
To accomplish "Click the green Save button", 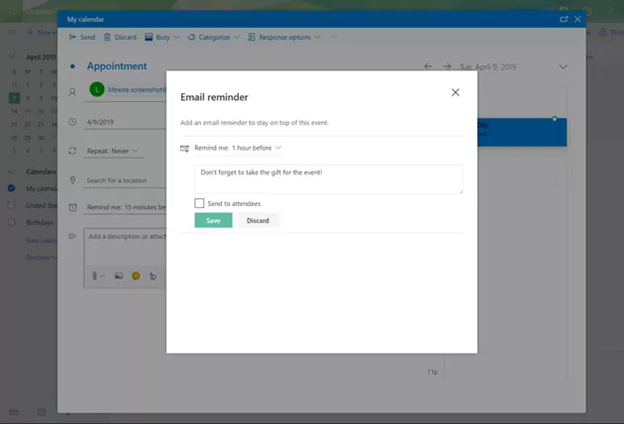I will pos(213,220).
